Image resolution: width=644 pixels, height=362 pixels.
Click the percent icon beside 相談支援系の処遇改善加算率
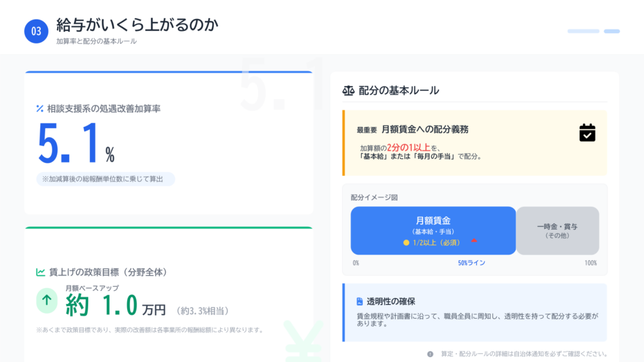pos(40,109)
